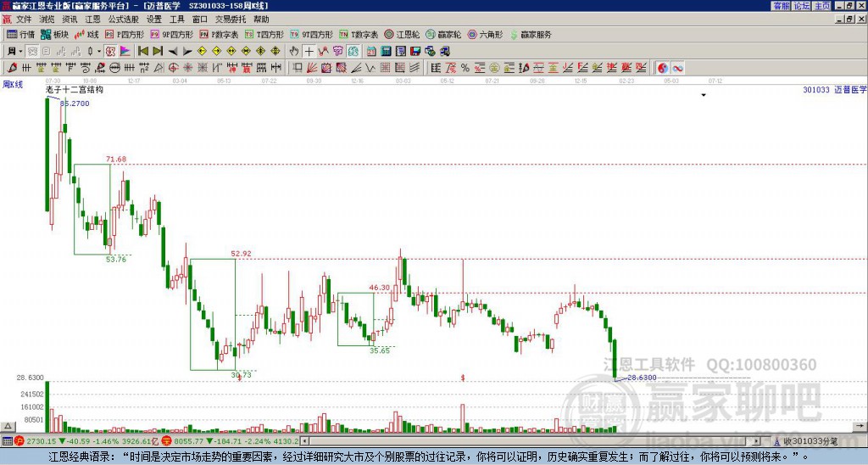Viewport: 868px width, 465px height.
Task: Switch to K线 chart view
Action: (86, 34)
